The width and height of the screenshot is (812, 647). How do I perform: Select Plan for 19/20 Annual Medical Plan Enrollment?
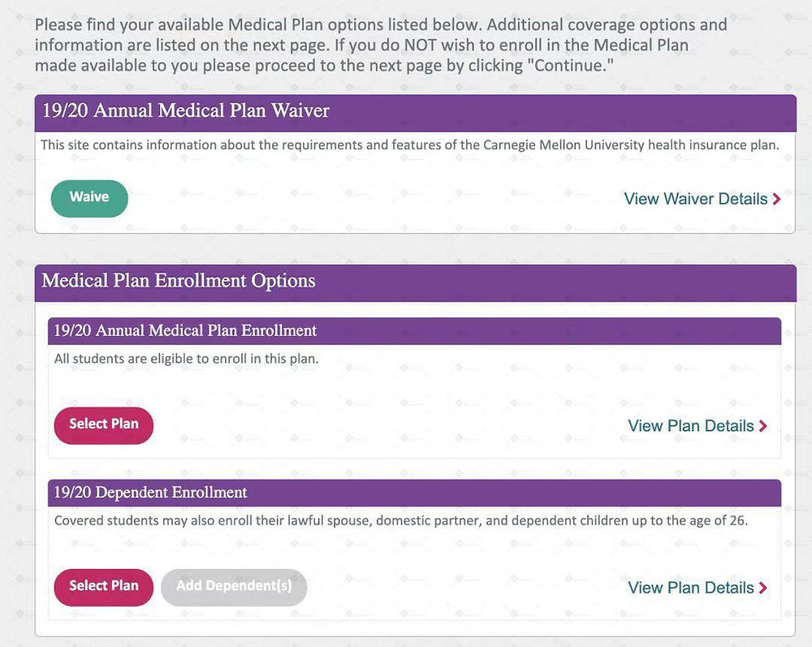coord(104,425)
